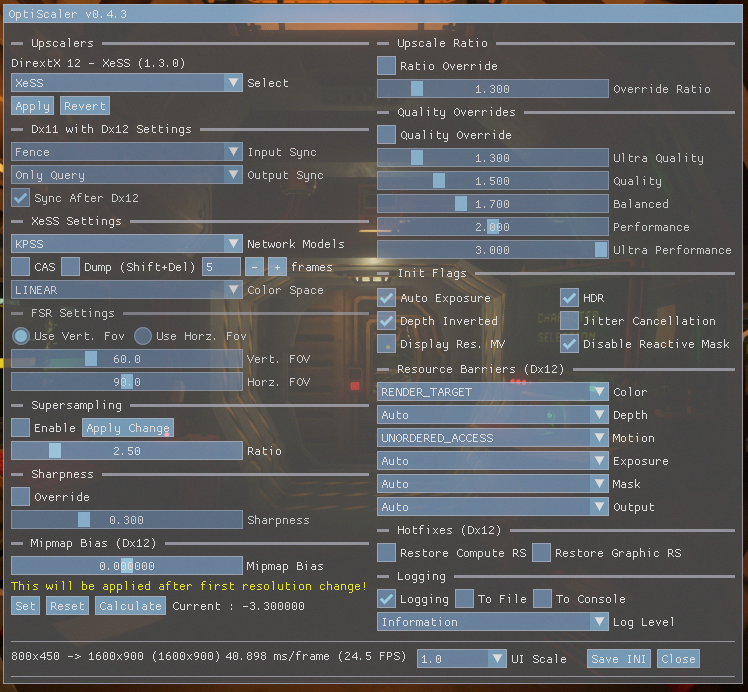Image resolution: width=748 pixels, height=692 pixels.
Task: Open the Output Sync Only Query dropdown
Action: (x=126, y=175)
